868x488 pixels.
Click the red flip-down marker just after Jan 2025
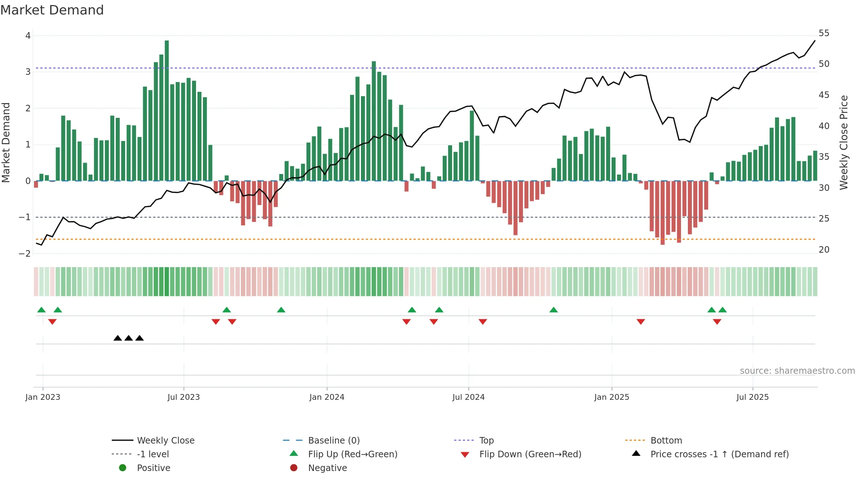pos(641,322)
